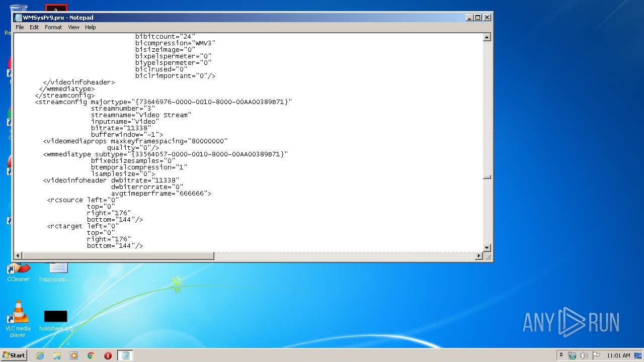Click the Start button

point(14,355)
